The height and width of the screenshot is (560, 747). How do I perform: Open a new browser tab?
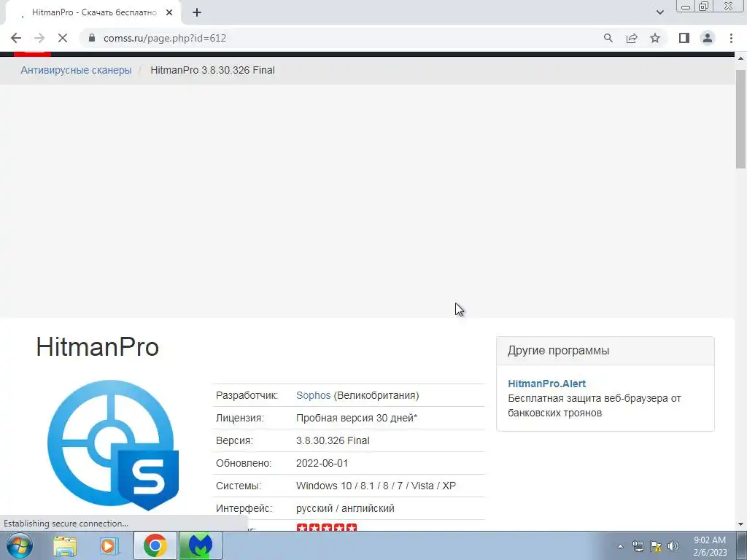click(197, 13)
